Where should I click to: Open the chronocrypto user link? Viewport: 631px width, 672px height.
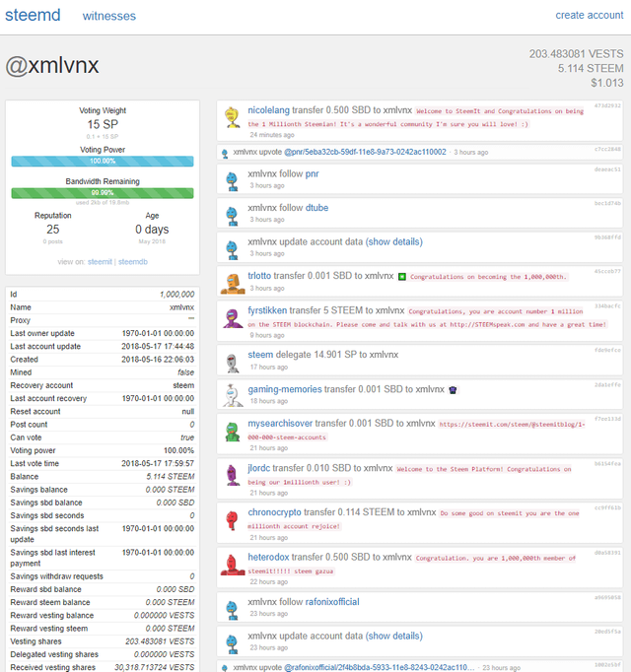click(274, 512)
